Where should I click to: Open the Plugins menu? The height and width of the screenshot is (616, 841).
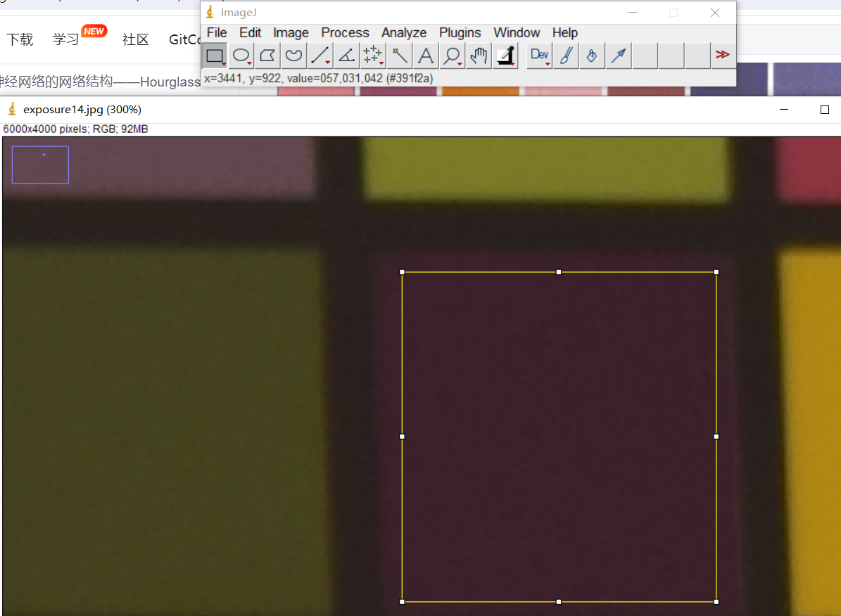[460, 33]
